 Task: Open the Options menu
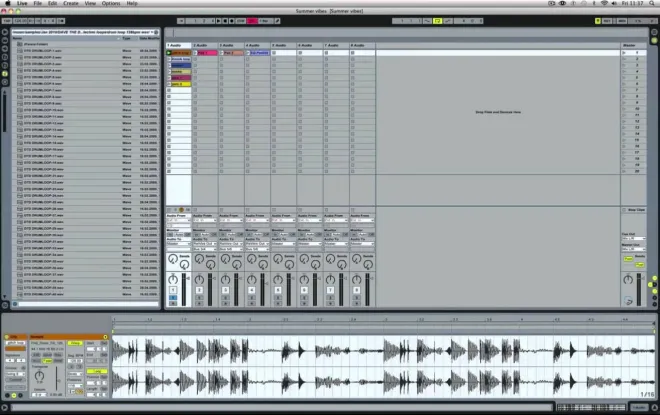(111, 3)
